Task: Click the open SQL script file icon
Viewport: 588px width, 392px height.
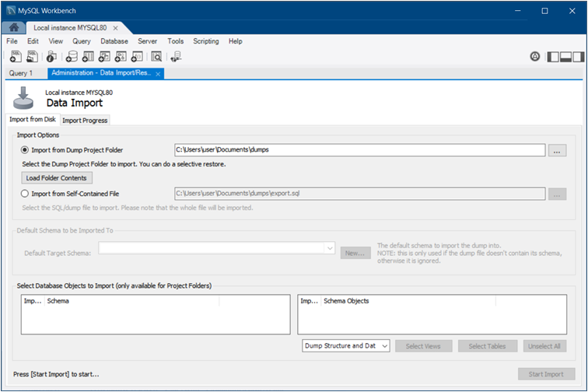Action: point(32,56)
